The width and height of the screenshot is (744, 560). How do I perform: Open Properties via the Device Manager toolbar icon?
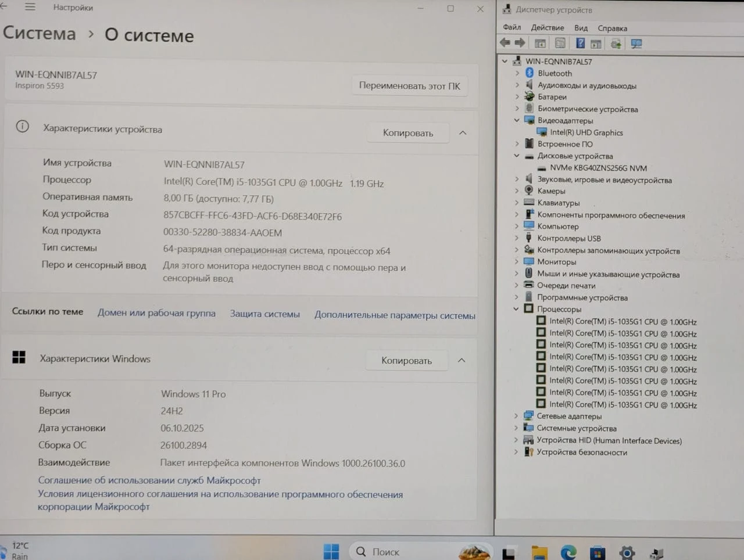[x=560, y=43]
